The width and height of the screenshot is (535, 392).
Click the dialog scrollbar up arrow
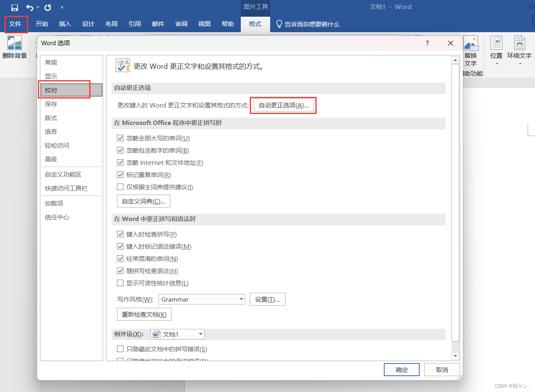(456, 60)
